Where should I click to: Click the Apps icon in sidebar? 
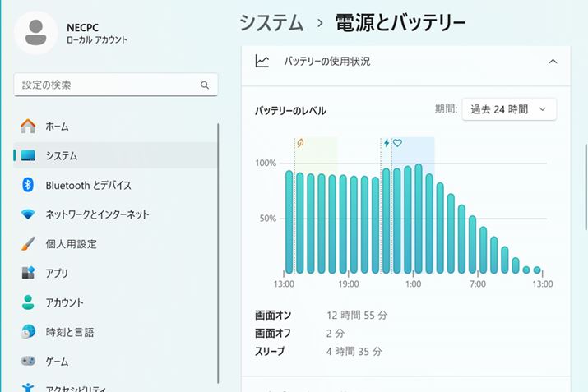(28, 273)
